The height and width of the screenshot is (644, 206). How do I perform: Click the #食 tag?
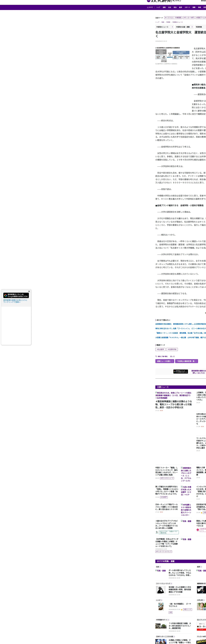pos(170,613)
